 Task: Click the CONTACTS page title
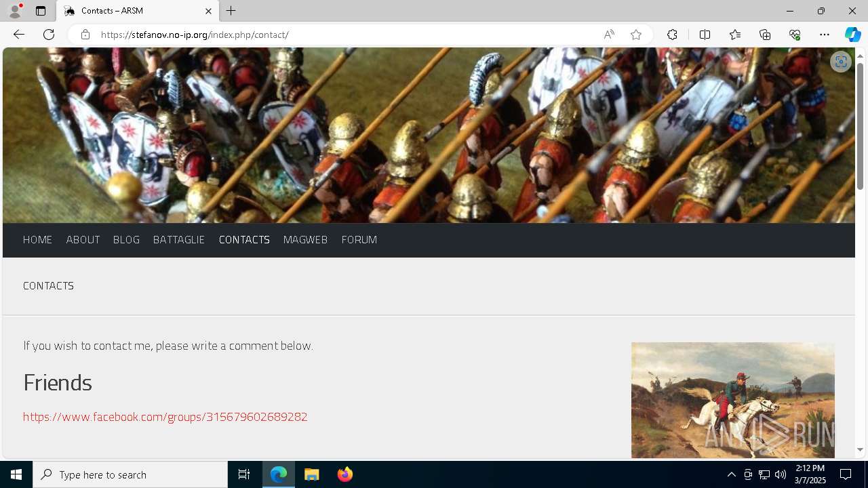click(x=48, y=286)
